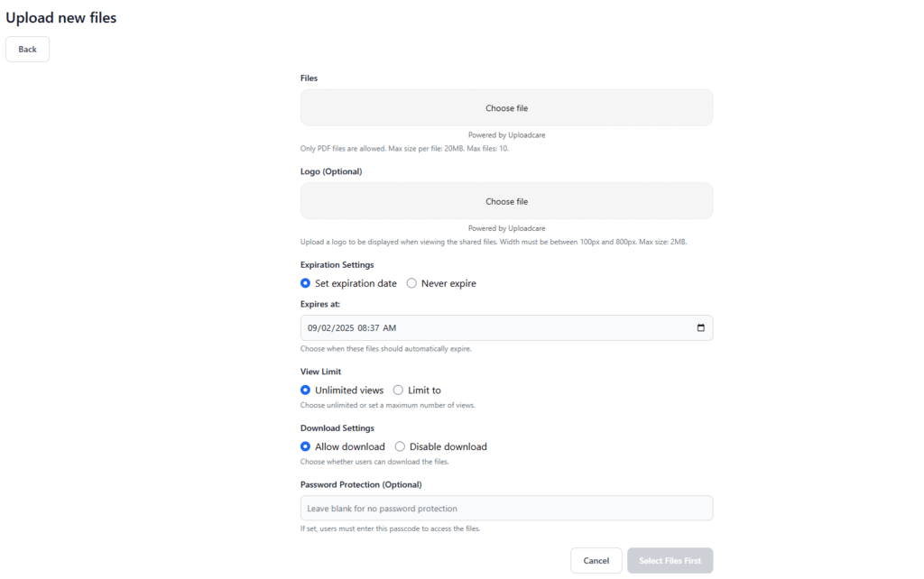Click the Select Files First button
This screenshot has width=924, height=579.
coord(670,559)
